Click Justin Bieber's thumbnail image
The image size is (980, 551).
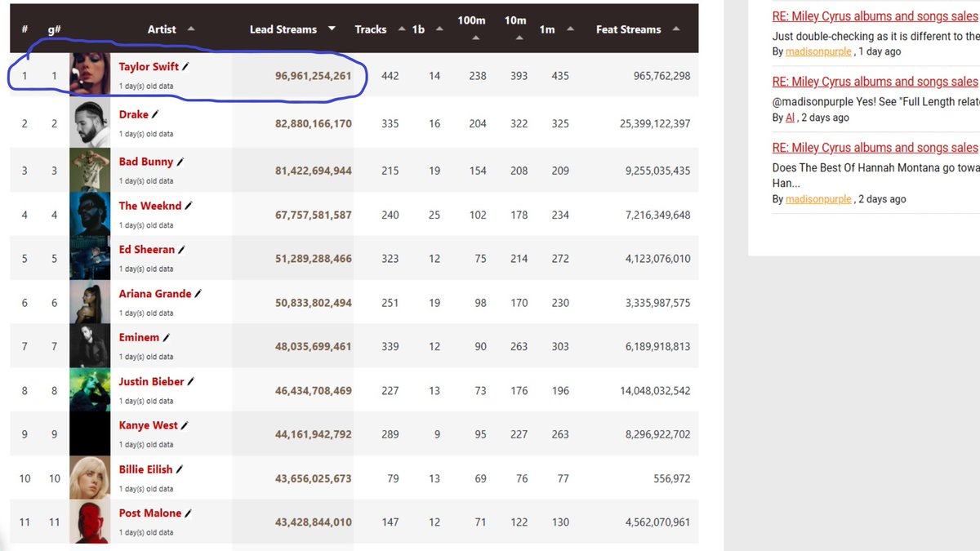pos(90,390)
